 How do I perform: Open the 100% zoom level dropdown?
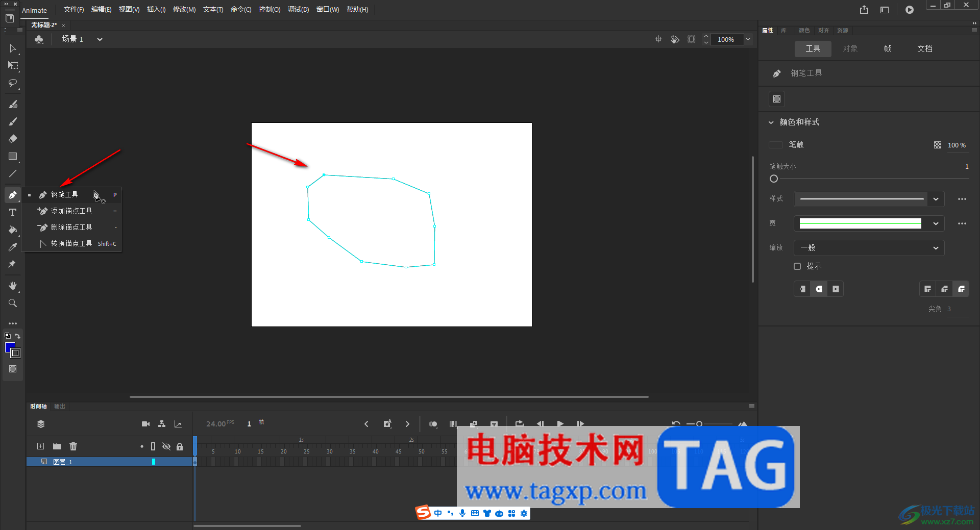click(748, 39)
